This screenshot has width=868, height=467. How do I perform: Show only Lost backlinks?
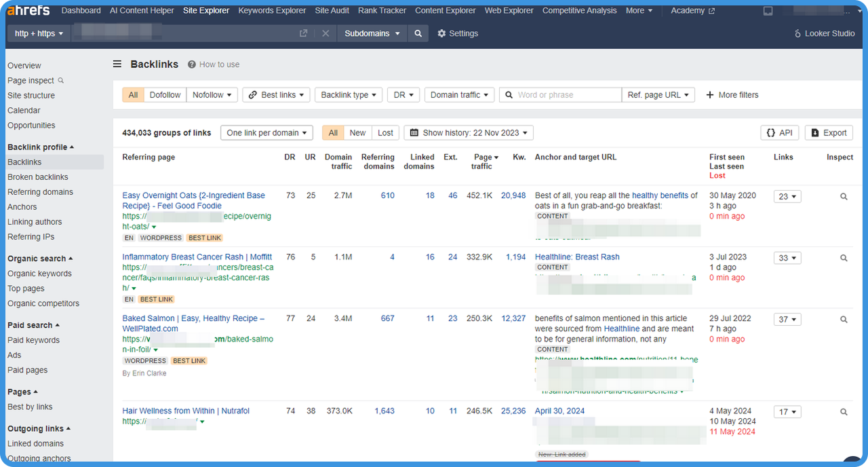pyautogui.click(x=386, y=133)
